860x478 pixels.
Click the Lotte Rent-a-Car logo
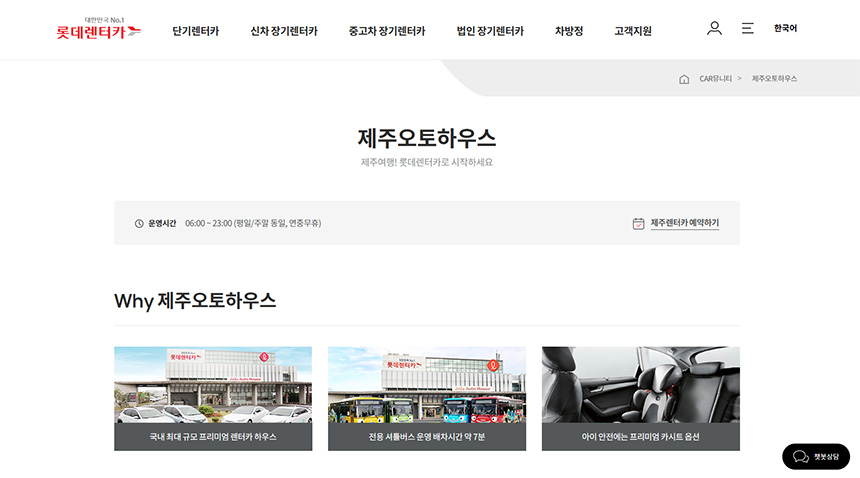(x=99, y=29)
